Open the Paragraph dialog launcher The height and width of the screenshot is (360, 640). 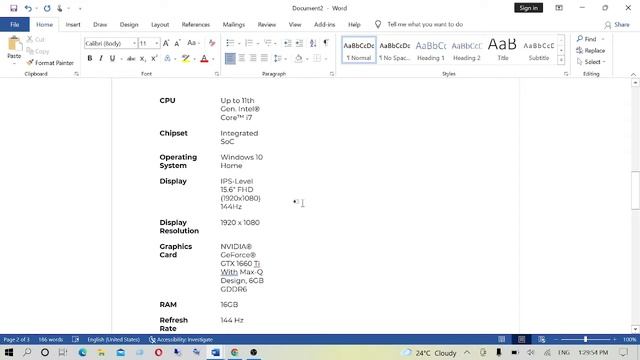click(332, 74)
